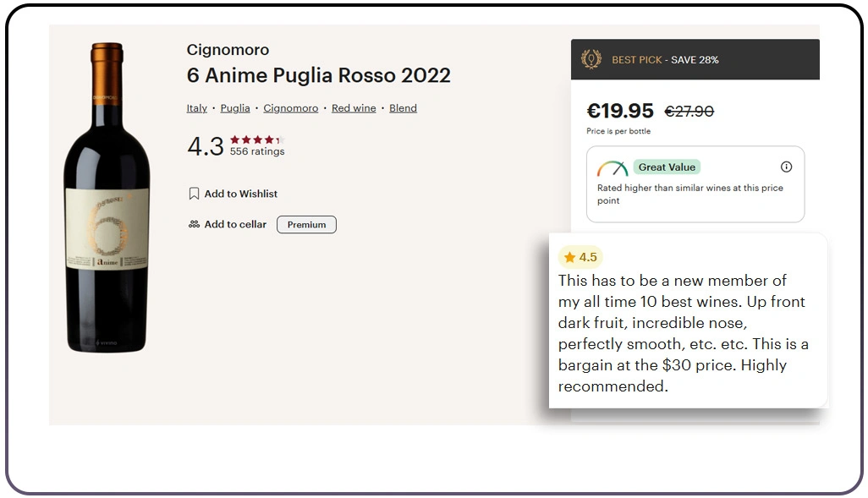Screen dimensions: 868x498
Task: Click the cellar icon beside Add to cellar
Action: pyautogui.click(x=194, y=224)
